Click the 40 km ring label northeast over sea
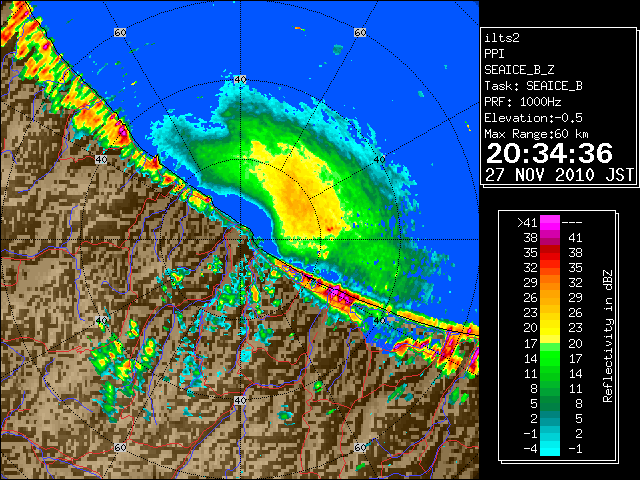The width and height of the screenshot is (640, 480). click(380, 160)
